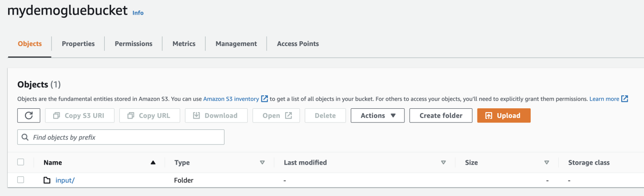Click the Download button
Viewport: 644px width, 196px height.
[216, 116]
